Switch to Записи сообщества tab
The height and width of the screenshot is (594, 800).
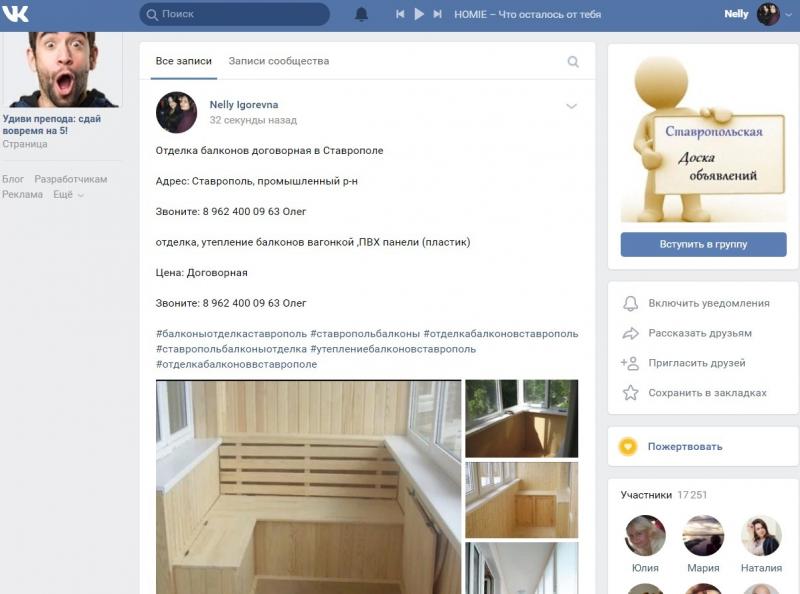point(279,61)
